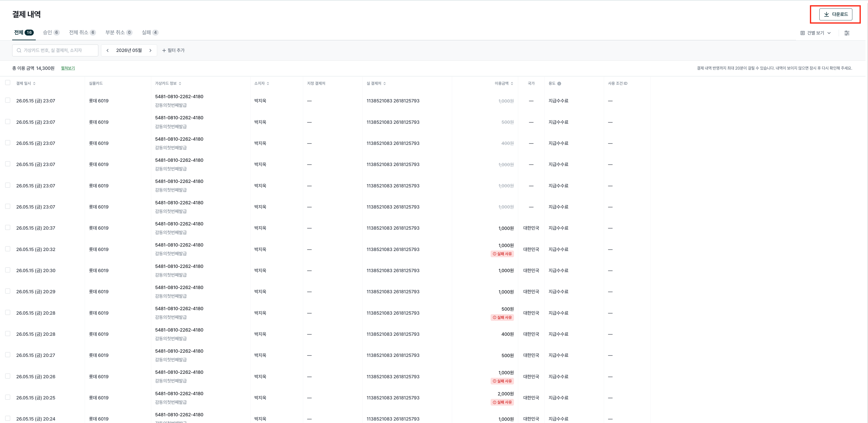The image size is (868, 423).
Task: Check the 23:07 row with struck 400원
Action: [x=8, y=143]
